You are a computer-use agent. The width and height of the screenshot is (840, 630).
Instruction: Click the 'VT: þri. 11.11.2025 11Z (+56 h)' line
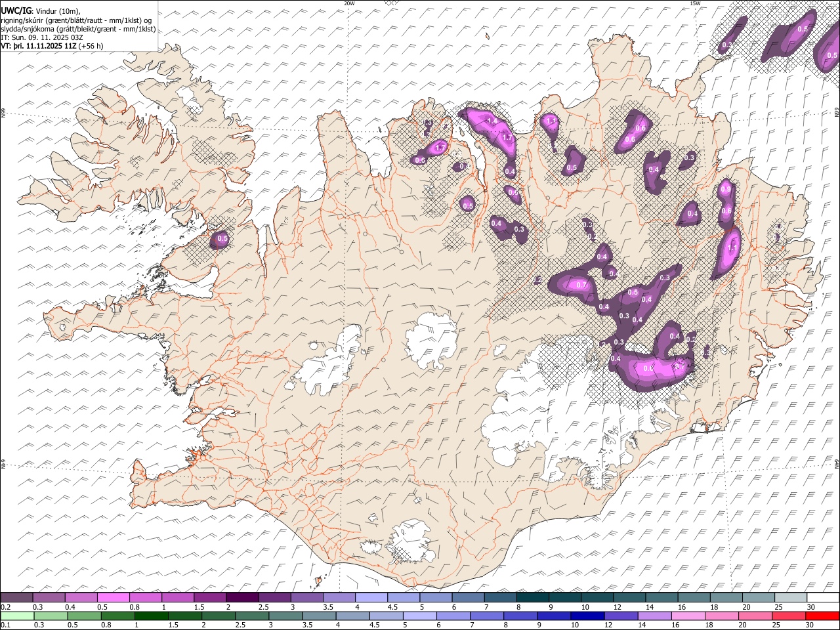52,46
